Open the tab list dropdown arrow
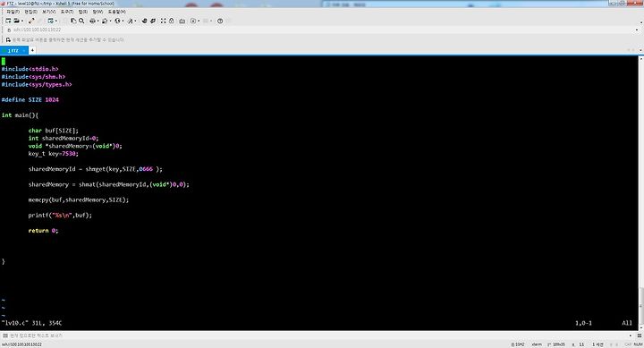The image size is (644, 348). click(640, 50)
